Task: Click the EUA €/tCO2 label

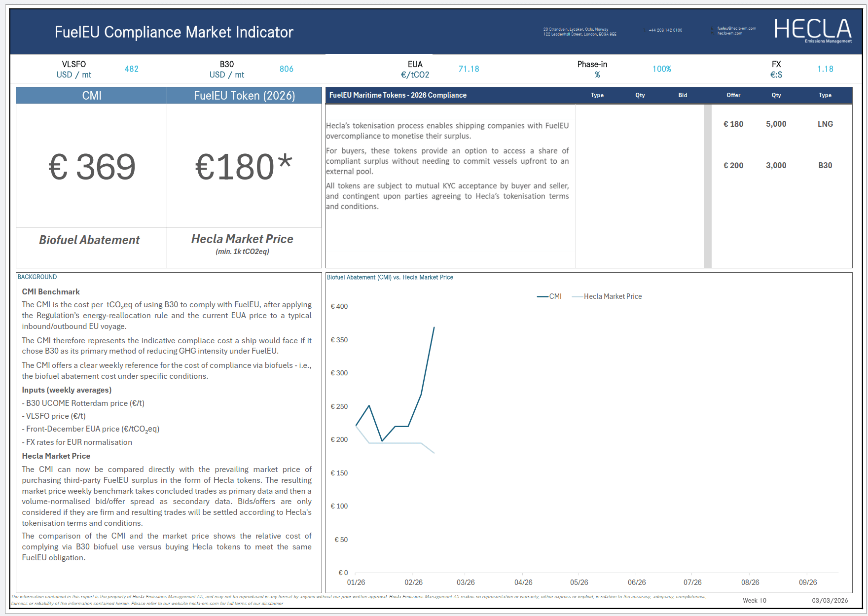Action: tap(415, 70)
